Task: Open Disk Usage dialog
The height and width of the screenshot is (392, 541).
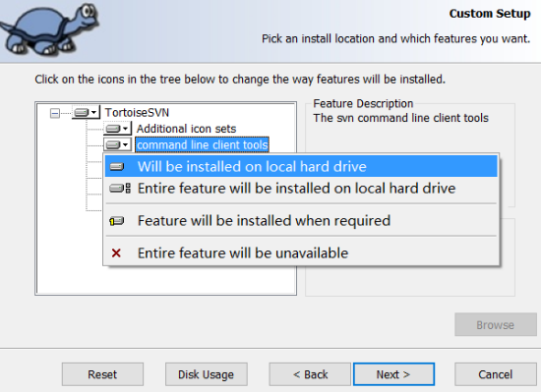Action: point(206,374)
